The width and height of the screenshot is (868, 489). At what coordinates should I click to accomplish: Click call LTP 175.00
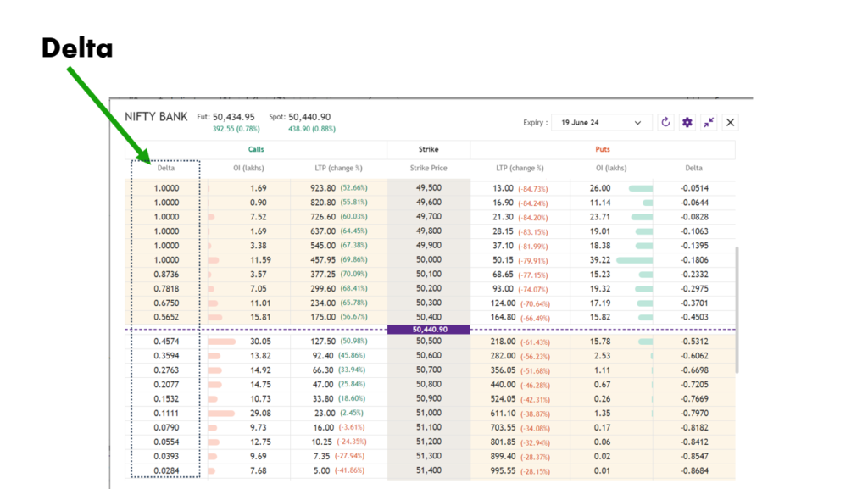tap(323, 317)
